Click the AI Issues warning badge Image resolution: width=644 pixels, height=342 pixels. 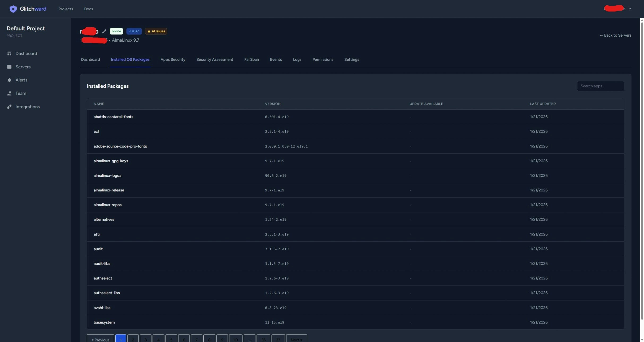pos(156,31)
